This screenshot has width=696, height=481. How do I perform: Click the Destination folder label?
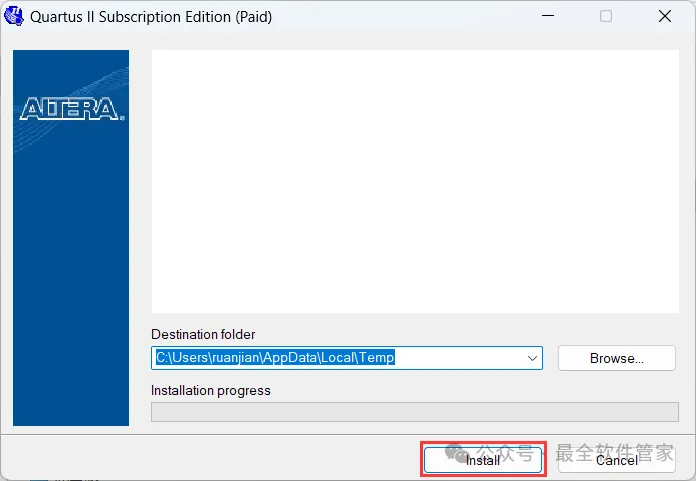[203, 334]
